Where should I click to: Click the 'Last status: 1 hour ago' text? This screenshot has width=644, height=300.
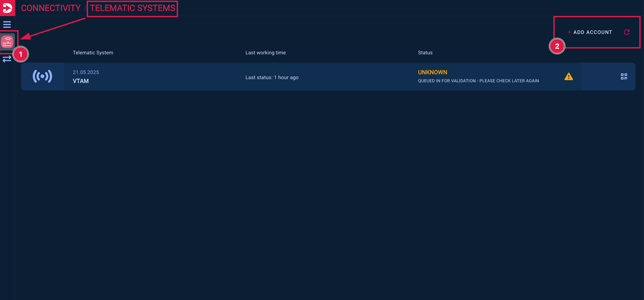pos(272,77)
